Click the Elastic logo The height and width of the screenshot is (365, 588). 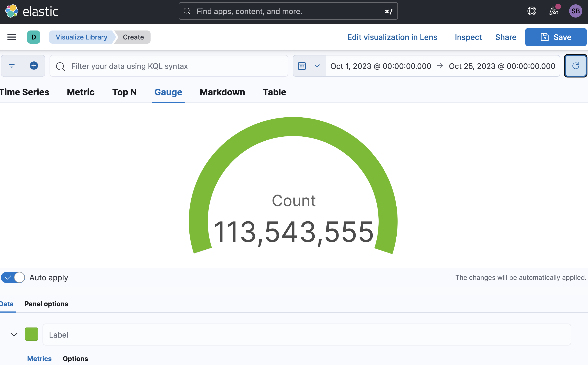[32, 11]
